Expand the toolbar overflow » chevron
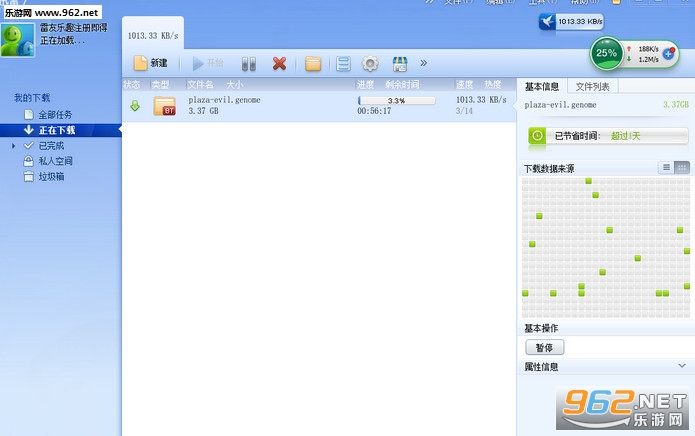The width and height of the screenshot is (695, 436). pyautogui.click(x=423, y=63)
